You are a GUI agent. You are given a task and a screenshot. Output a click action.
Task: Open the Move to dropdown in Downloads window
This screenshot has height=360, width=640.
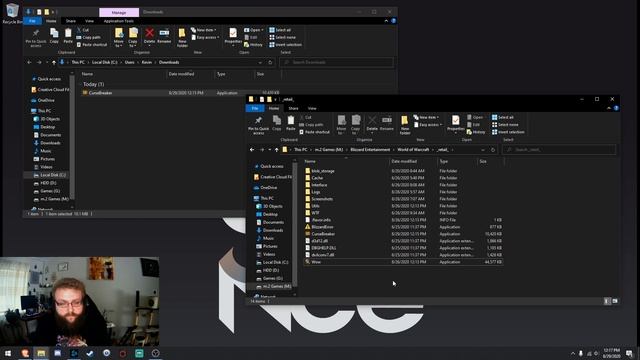tap(119, 38)
